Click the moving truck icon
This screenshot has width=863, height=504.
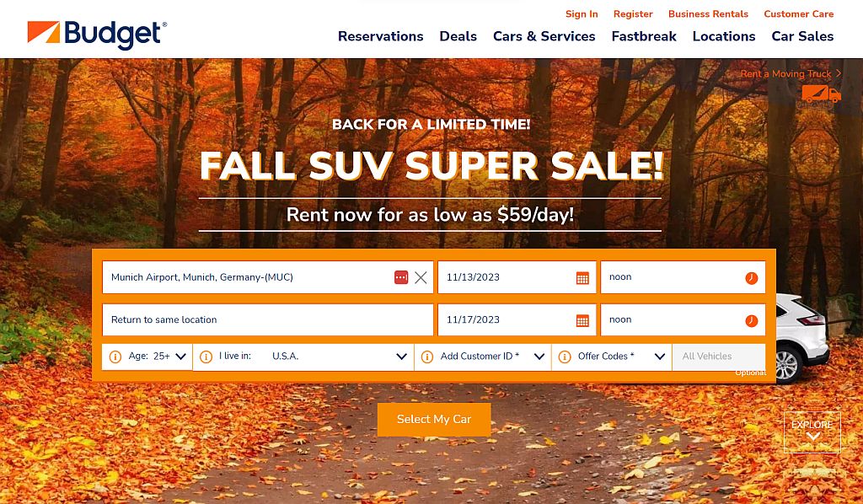[x=821, y=94]
